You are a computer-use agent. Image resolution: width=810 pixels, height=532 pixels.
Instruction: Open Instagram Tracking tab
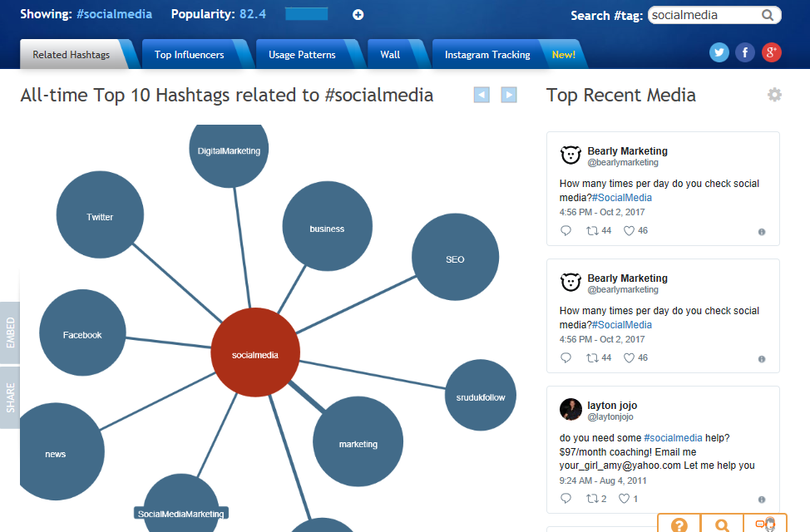click(x=487, y=54)
